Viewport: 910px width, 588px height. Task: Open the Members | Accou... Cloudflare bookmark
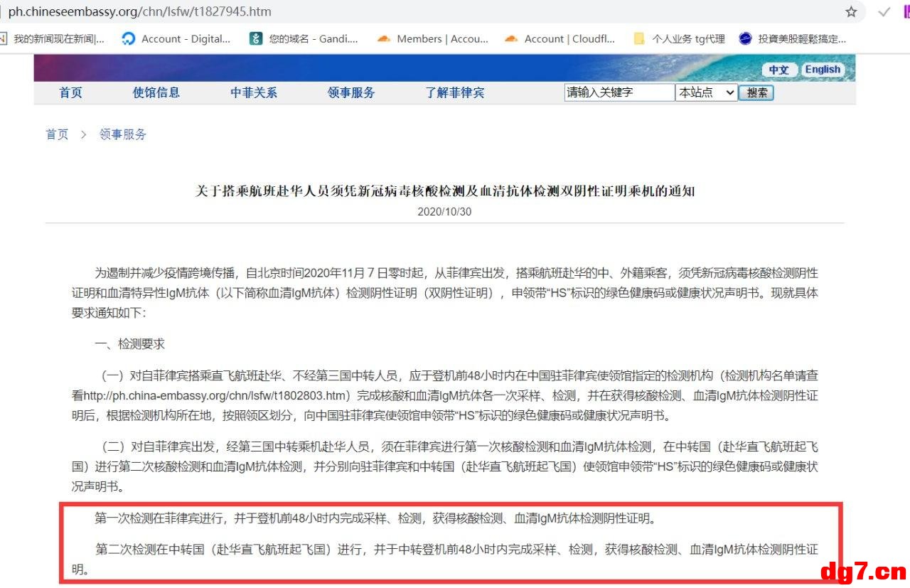[433, 39]
